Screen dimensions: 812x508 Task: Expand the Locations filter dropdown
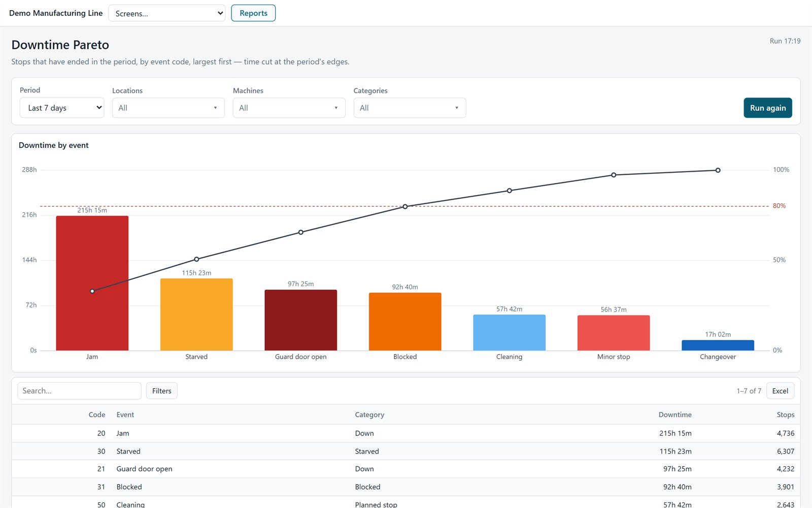[168, 108]
